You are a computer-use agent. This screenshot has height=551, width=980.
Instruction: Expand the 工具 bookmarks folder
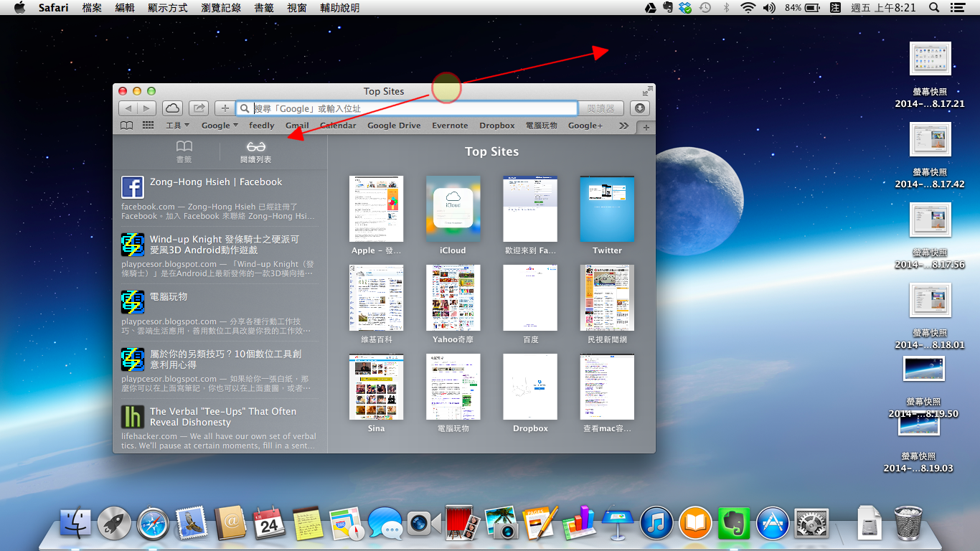tap(177, 126)
